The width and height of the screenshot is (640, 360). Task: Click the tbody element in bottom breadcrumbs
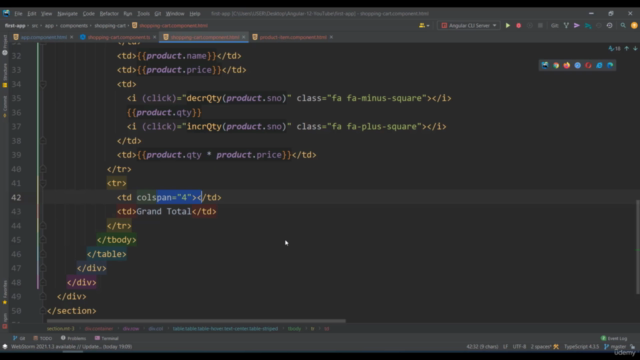[294, 329]
